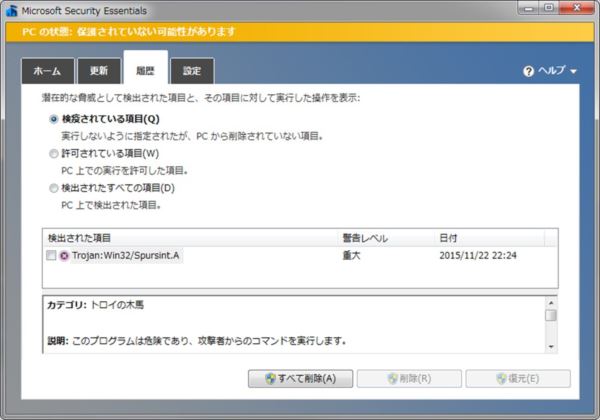600x420 pixels.
Task: Click the details scrollbar up arrow
Action: click(x=551, y=303)
